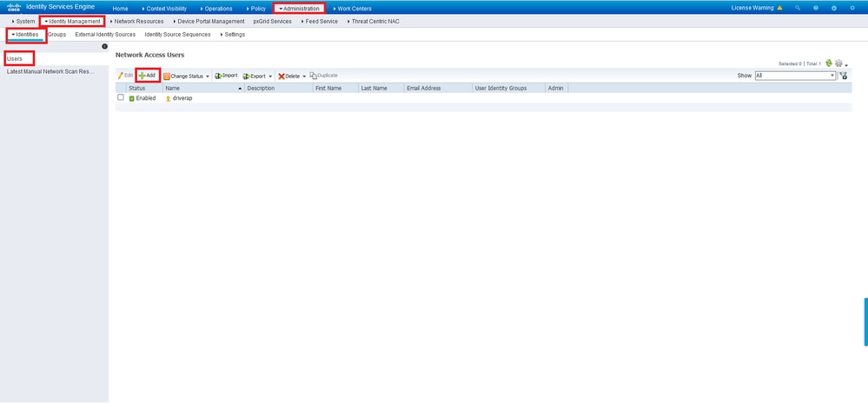
Task: Switch to Identity Source Sequences tab
Action: [178, 35]
